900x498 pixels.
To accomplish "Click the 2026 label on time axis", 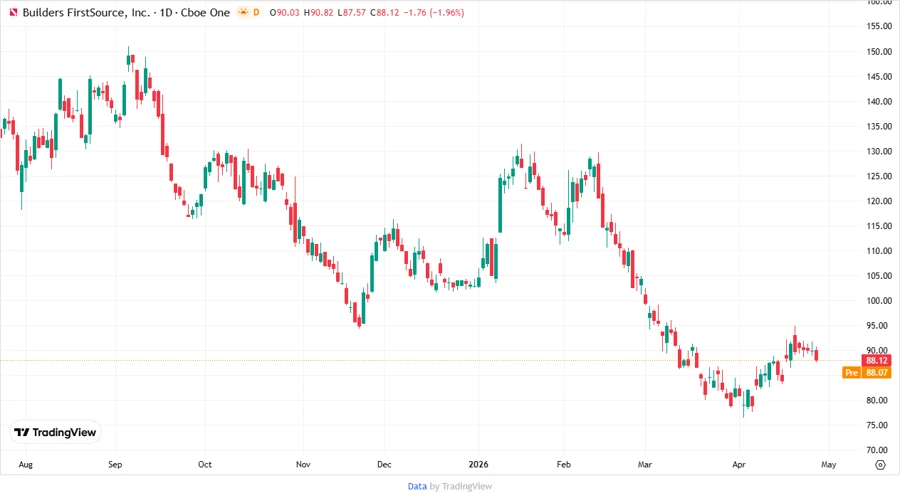I will pos(479,464).
